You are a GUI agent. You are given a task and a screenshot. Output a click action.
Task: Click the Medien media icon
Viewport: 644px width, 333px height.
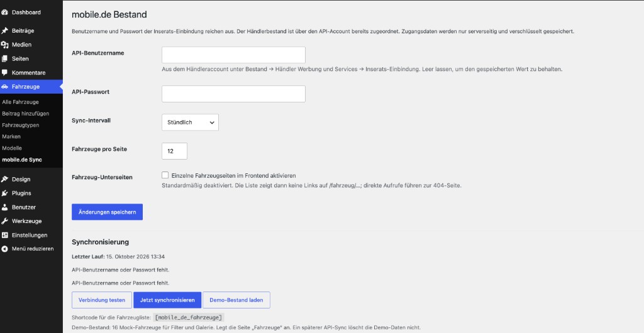tap(4, 45)
